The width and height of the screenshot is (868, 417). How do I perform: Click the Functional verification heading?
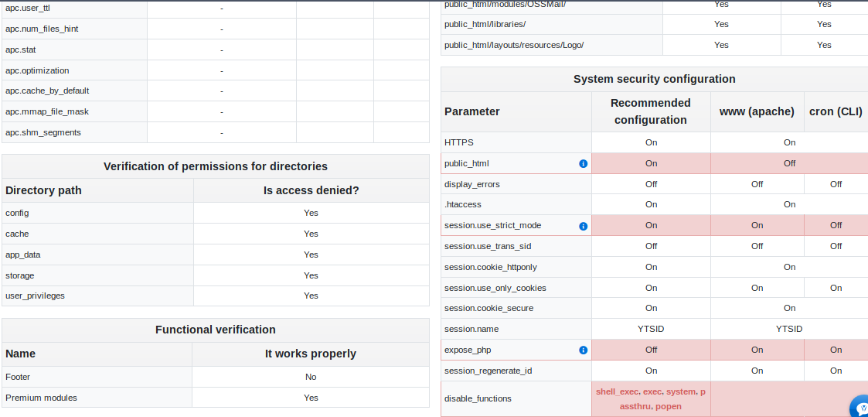(215, 330)
